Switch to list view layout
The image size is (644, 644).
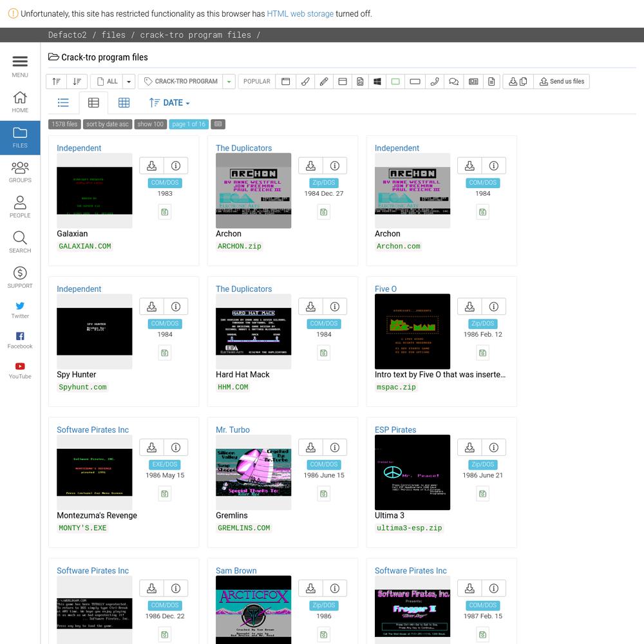click(x=63, y=103)
